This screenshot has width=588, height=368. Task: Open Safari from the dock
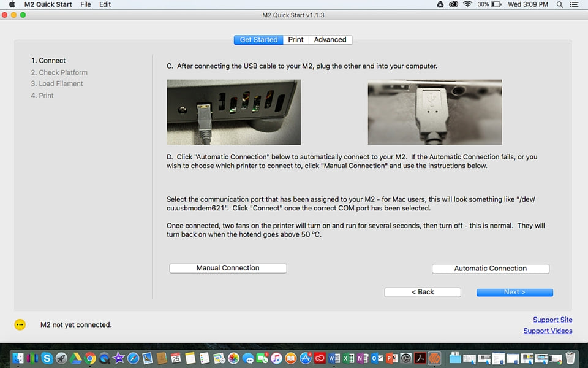pyautogui.click(x=133, y=358)
